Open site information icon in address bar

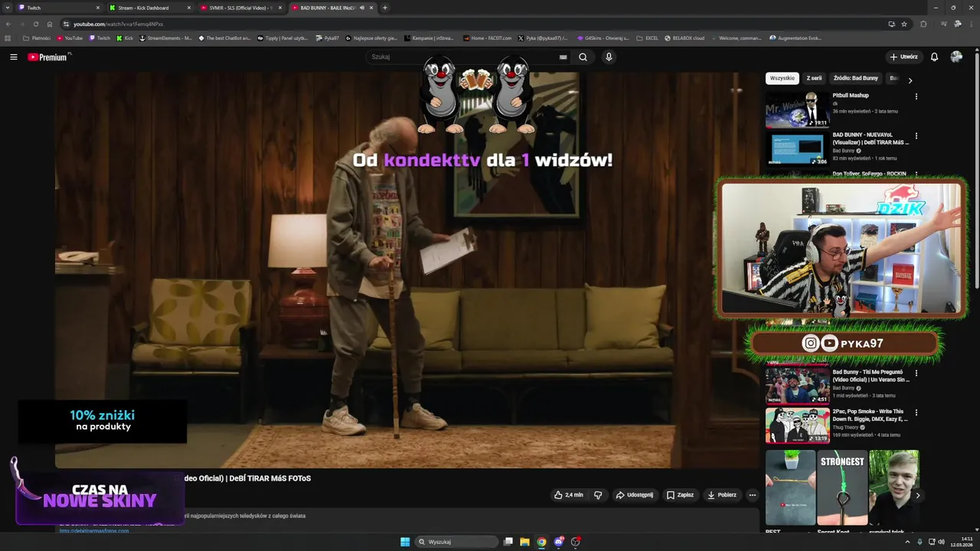(x=66, y=24)
